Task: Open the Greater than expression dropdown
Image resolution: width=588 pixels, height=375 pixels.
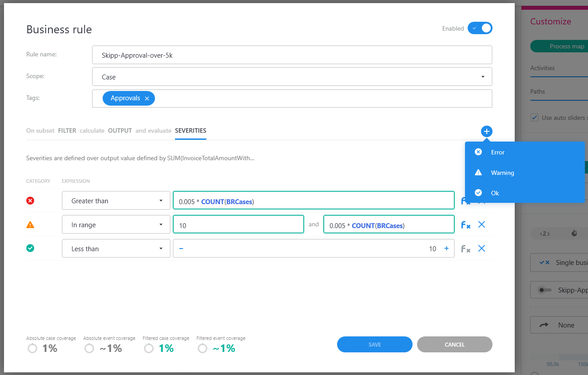Action: [x=116, y=201]
